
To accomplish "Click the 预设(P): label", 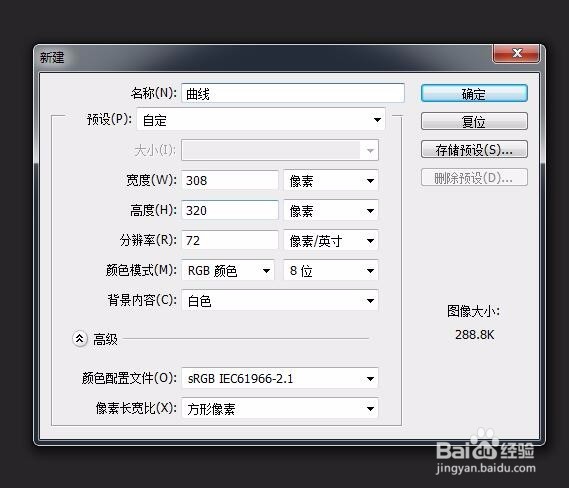I will click(x=109, y=119).
